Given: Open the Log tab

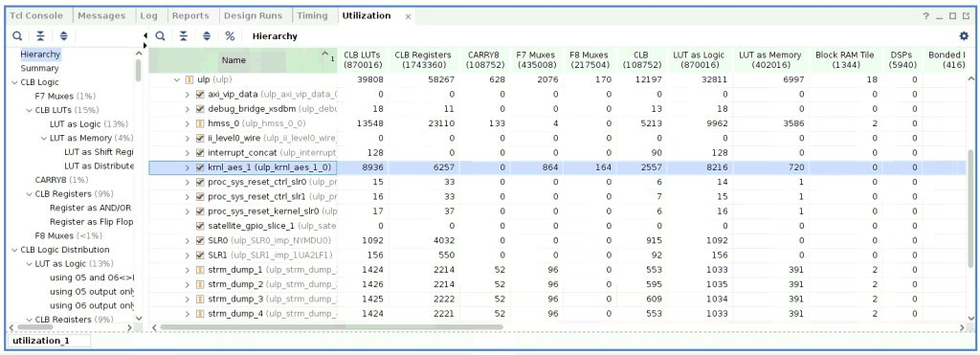Looking at the screenshot, I should [148, 16].
